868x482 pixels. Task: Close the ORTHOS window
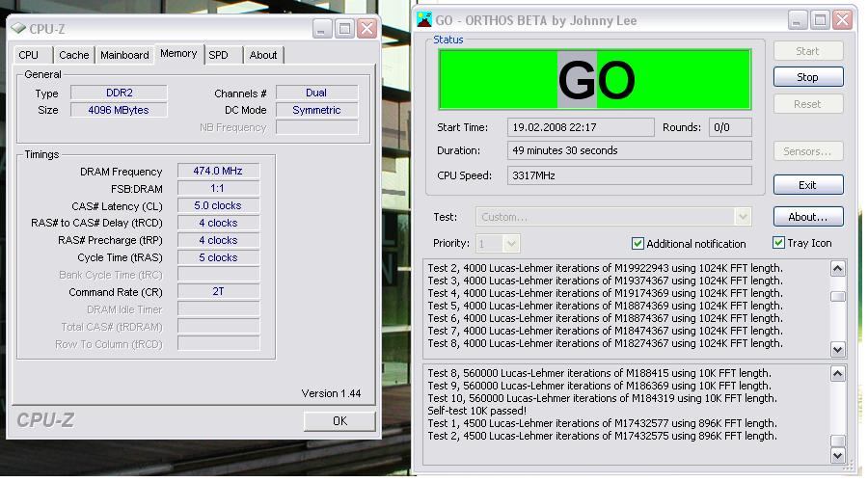(x=843, y=20)
